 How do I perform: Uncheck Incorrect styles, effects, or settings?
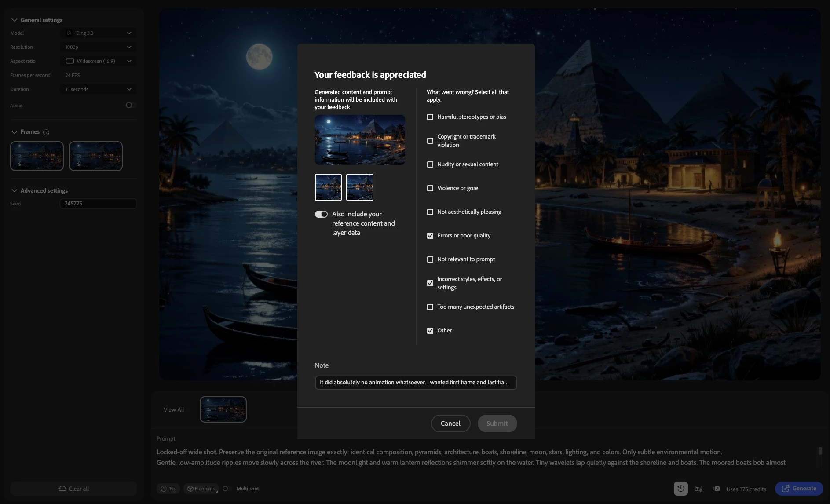tap(430, 283)
